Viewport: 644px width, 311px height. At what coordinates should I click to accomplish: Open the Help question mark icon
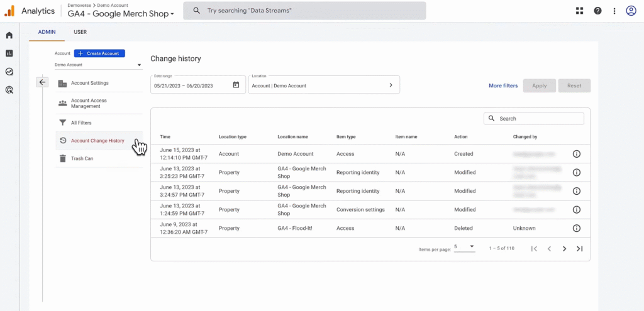[598, 11]
